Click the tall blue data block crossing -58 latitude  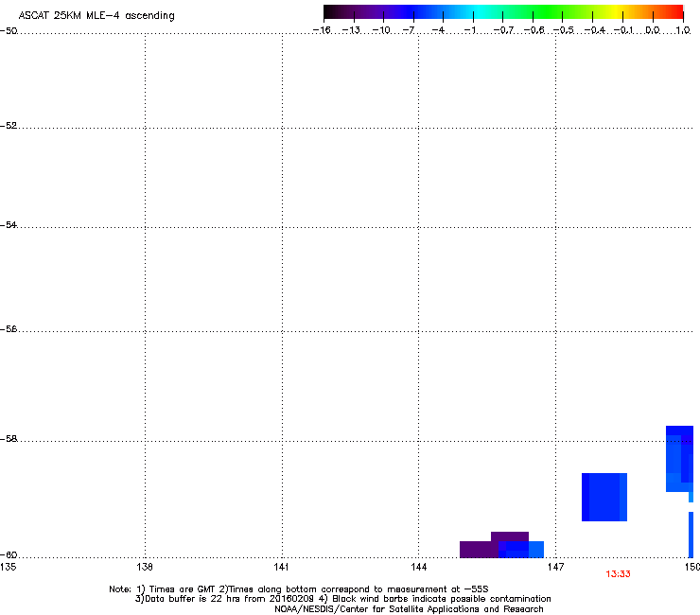click(x=679, y=459)
